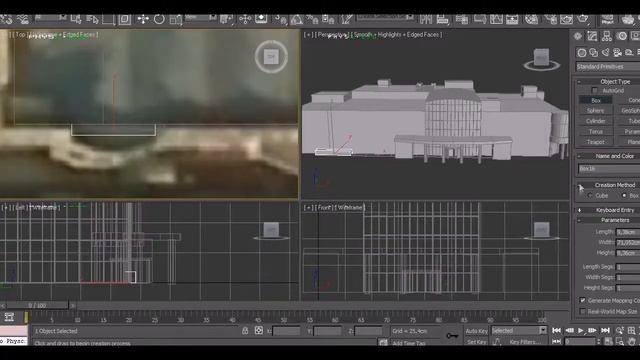This screenshot has width=640, height=360.
Task: Toggle Generate Mapping Coords checkbox
Action: (582, 300)
